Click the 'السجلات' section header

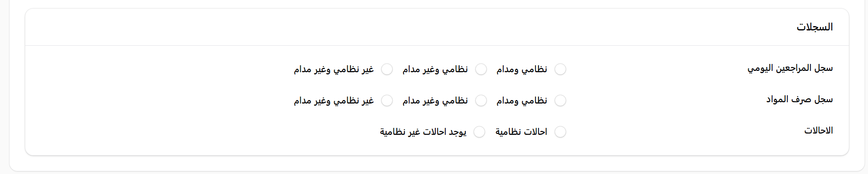[814, 27]
